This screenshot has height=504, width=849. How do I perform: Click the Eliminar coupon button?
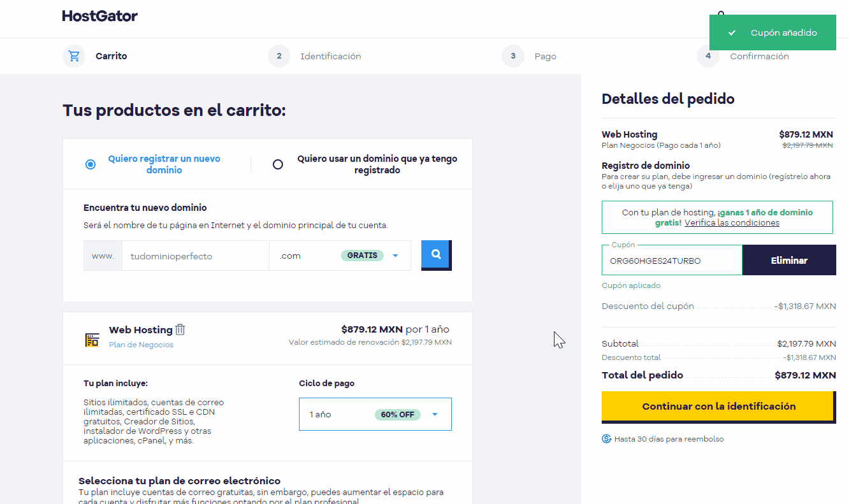(789, 260)
